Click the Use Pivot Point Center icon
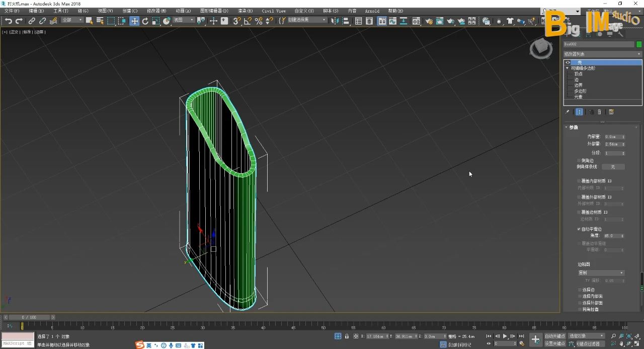This screenshot has height=349, width=644. click(x=201, y=21)
